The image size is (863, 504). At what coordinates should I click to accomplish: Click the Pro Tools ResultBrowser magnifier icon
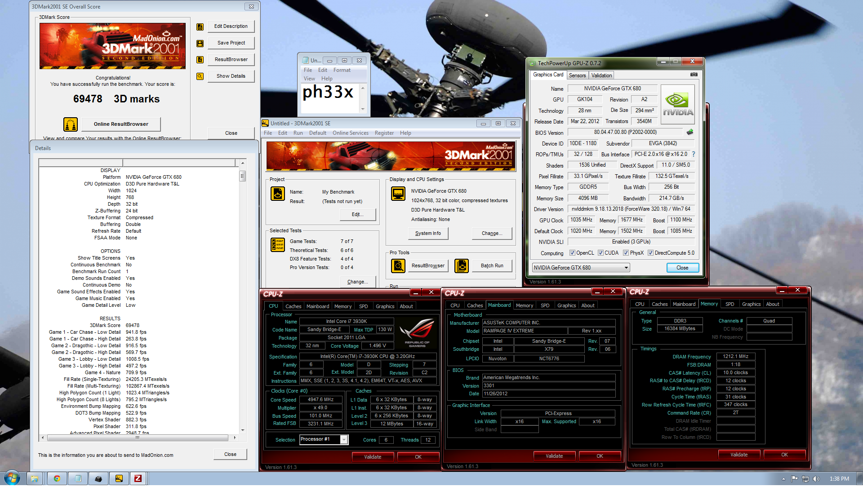pos(398,266)
